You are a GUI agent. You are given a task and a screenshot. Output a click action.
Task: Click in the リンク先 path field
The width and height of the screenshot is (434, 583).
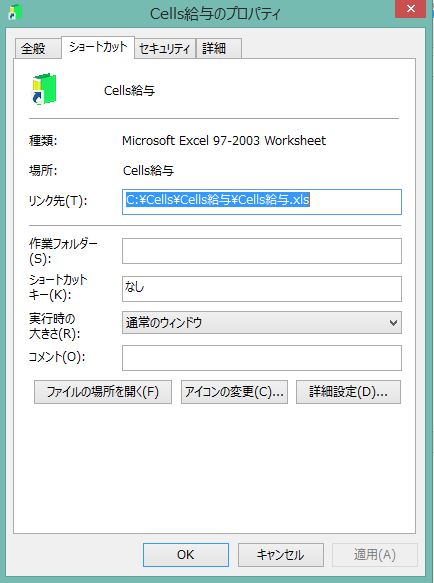tap(262, 202)
